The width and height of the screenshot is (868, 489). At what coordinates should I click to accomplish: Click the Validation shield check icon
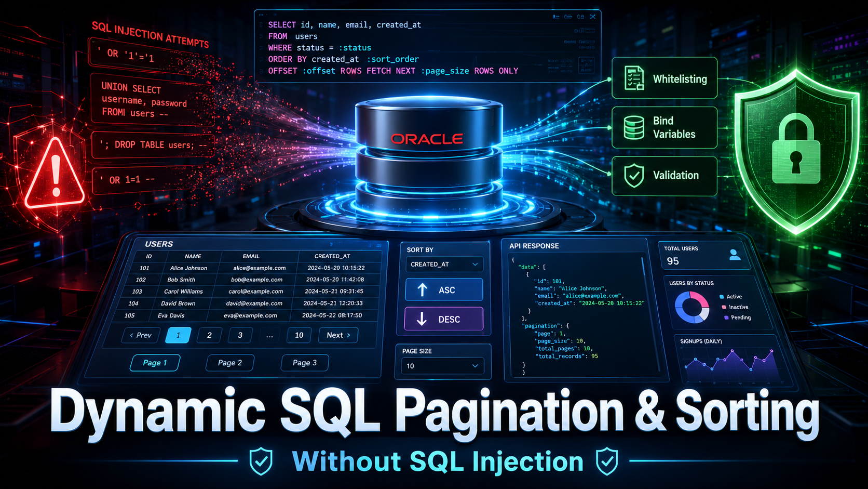634,176
